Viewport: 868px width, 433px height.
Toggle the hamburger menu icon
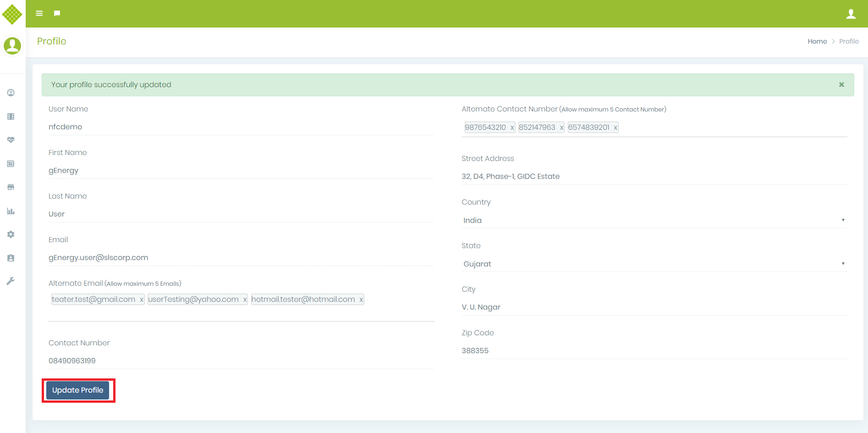(x=39, y=13)
